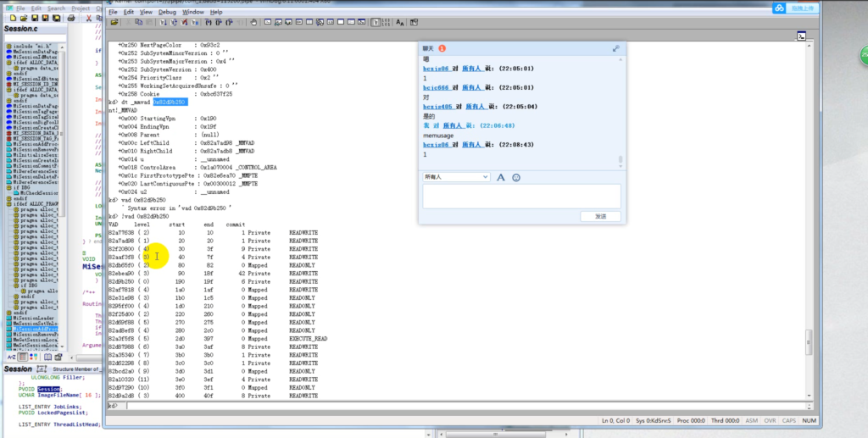Open the Call Stack window icon
The height and width of the screenshot is (438, 868).
coord(320,22)
